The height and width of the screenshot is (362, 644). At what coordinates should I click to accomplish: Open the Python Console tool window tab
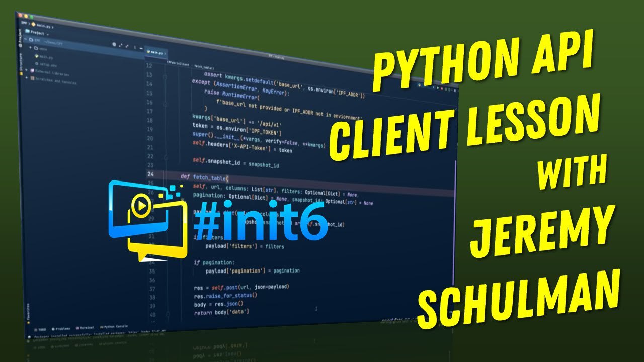(x=114, y=327)
